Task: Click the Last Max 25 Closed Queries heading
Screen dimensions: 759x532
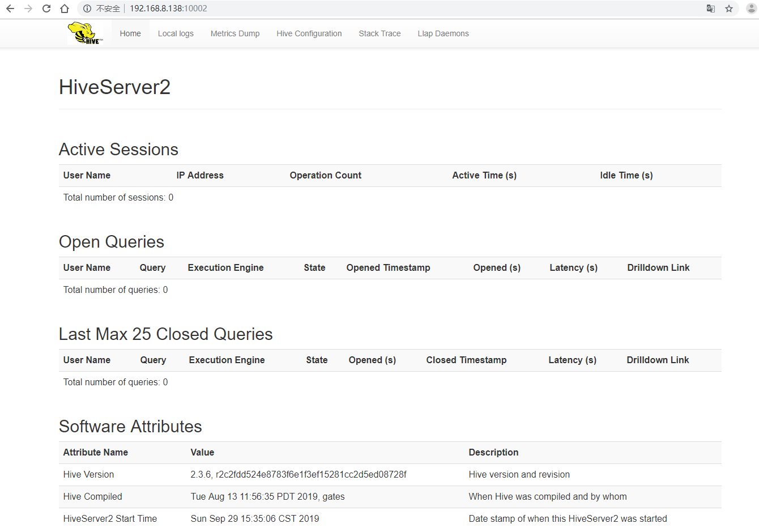Action: 166,334
